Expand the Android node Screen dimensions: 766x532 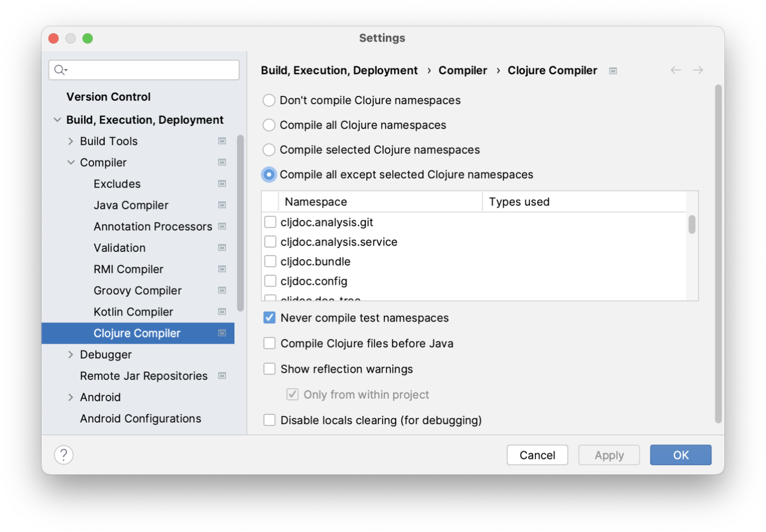pyautogui.click(x=71, y=397)
